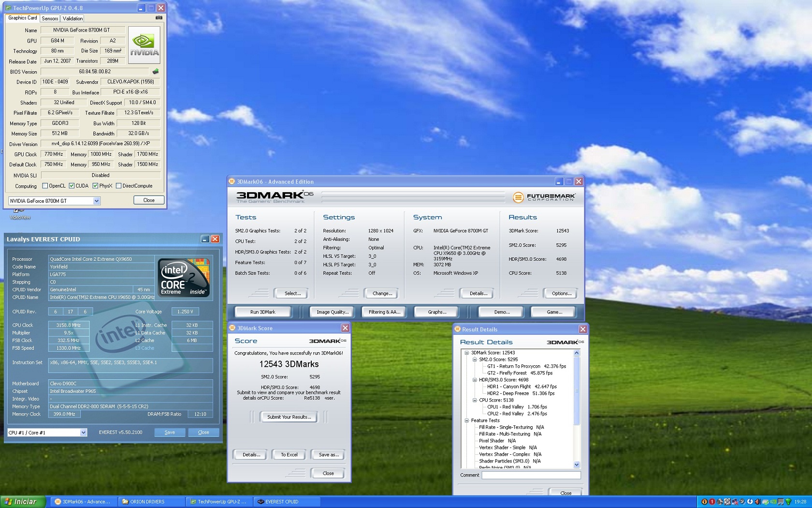Click the Bluetooth-like lightning tray icon
The height and width of the screenshot is (508, 812).
(x=750, y=502)
